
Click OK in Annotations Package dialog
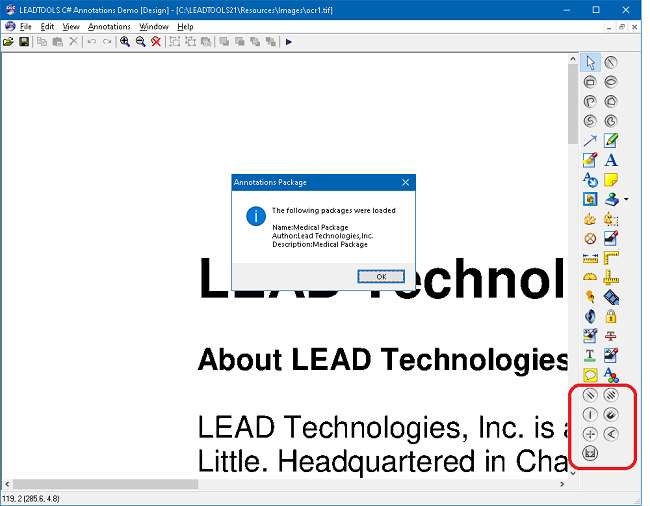381,276
